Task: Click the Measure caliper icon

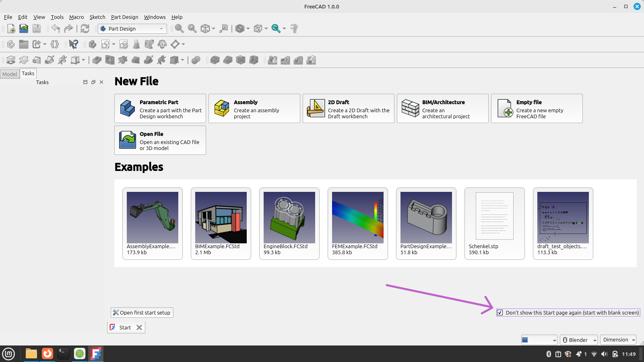Action: point(294,29)
